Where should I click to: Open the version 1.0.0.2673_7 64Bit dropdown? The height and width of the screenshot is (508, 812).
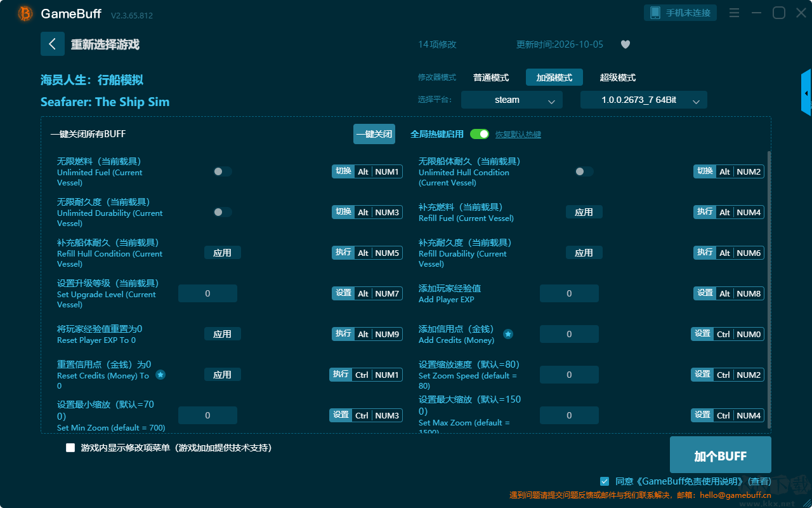[644, 100]
